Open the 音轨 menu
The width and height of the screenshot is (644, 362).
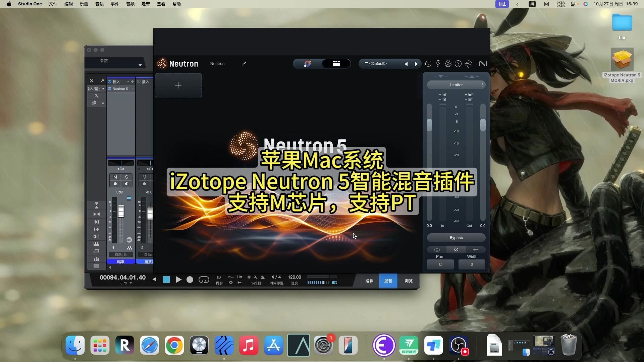point(99,4)
